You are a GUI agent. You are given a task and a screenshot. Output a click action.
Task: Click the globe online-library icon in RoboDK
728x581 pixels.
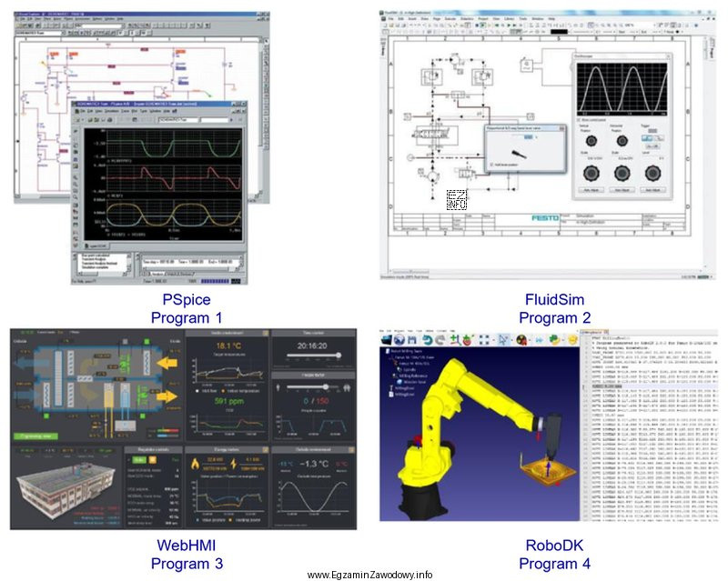click(399, 340)
